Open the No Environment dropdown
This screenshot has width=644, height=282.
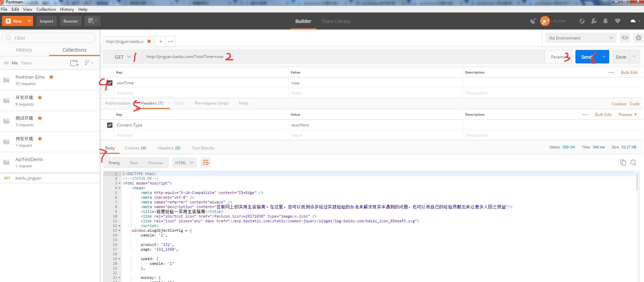581,38
